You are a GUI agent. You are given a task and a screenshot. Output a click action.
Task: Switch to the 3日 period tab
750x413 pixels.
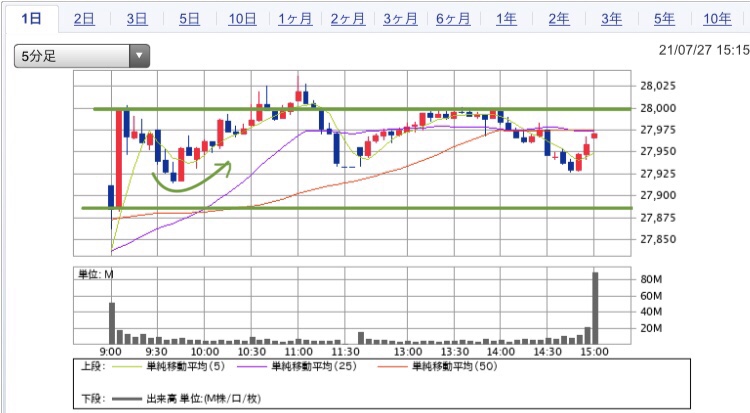click(137, 19)
